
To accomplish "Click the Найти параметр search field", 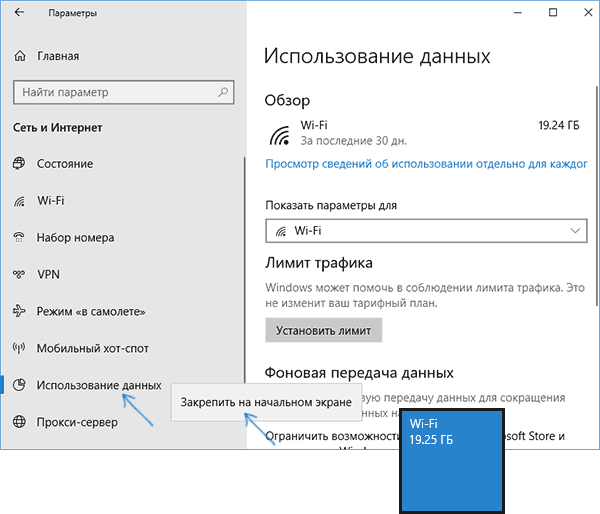I will (124, 92).
